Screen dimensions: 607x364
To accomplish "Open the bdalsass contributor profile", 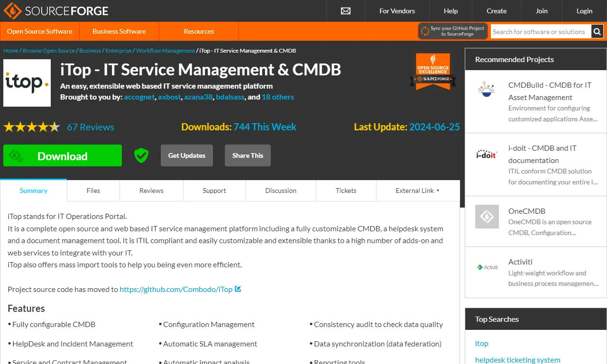I will pyautogui.click(x=230, y=97).
